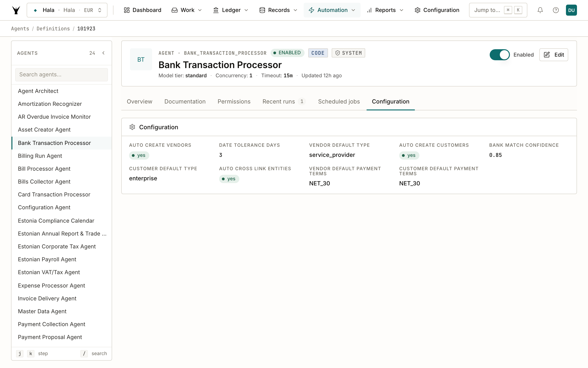Switch to the Overview tab
This screenshot has width=588, height=368.
(139, 101)
